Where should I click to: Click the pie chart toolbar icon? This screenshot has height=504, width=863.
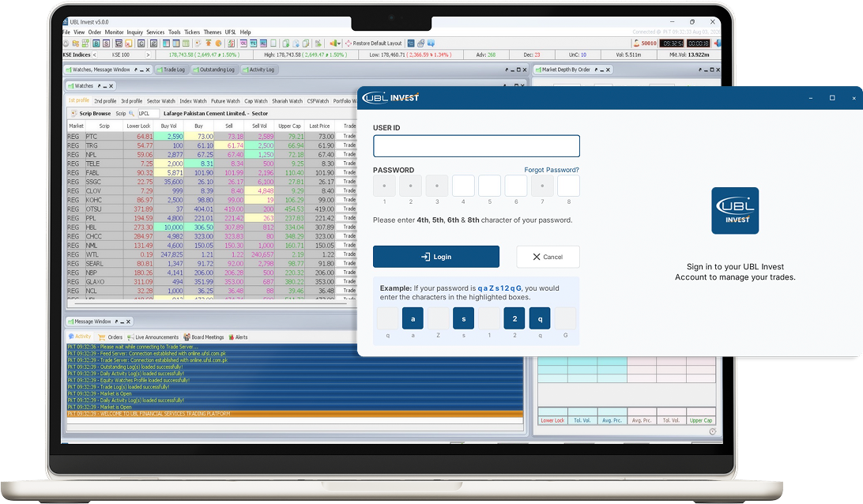(x=218, y=43)
